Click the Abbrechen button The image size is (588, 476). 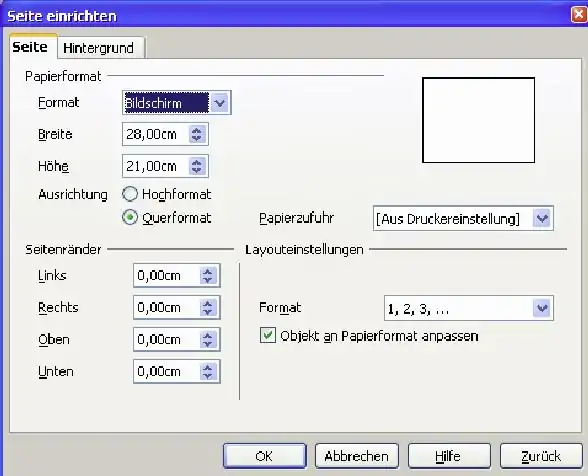pyautogui.click(x=357, y=456)
